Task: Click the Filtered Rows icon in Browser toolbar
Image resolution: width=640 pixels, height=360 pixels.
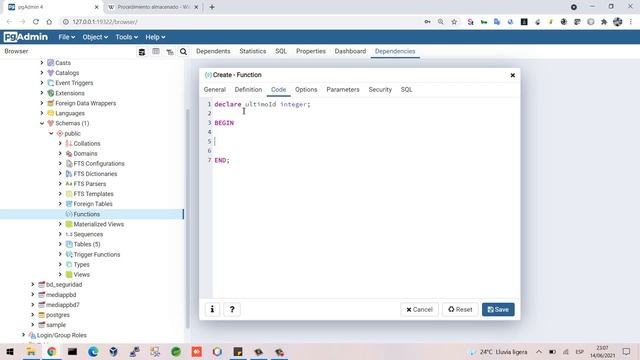Action: tap(170, 51)
